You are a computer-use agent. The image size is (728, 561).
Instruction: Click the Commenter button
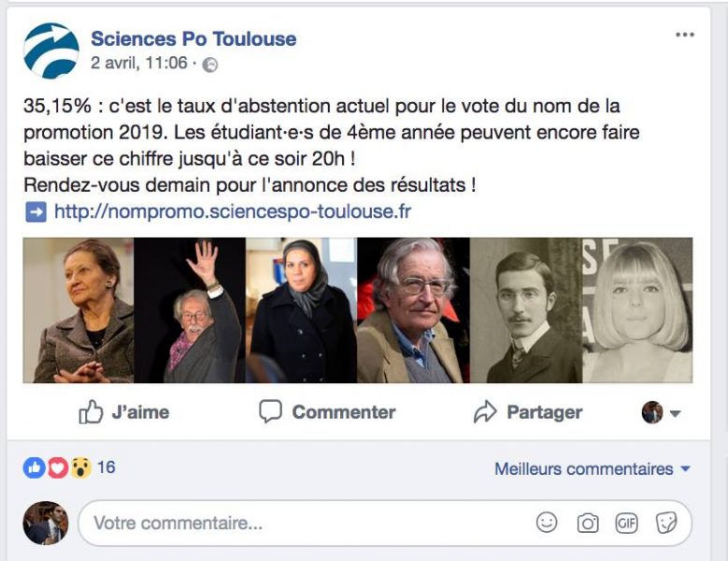327,412
